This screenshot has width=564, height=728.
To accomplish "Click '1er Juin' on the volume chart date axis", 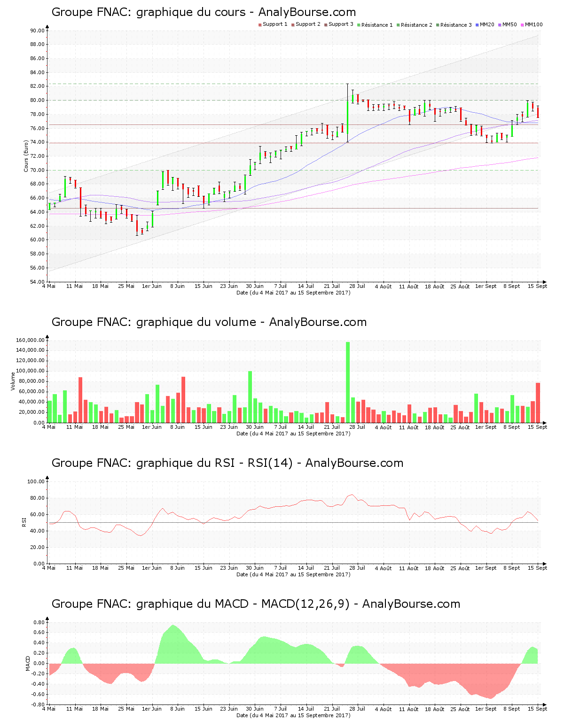I will (x=152, y=427).
